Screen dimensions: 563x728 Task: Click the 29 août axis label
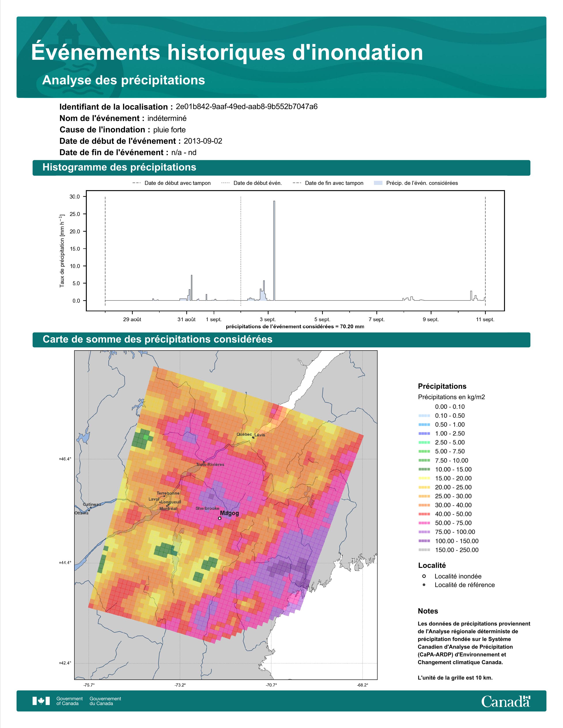[x=132, y=319]
